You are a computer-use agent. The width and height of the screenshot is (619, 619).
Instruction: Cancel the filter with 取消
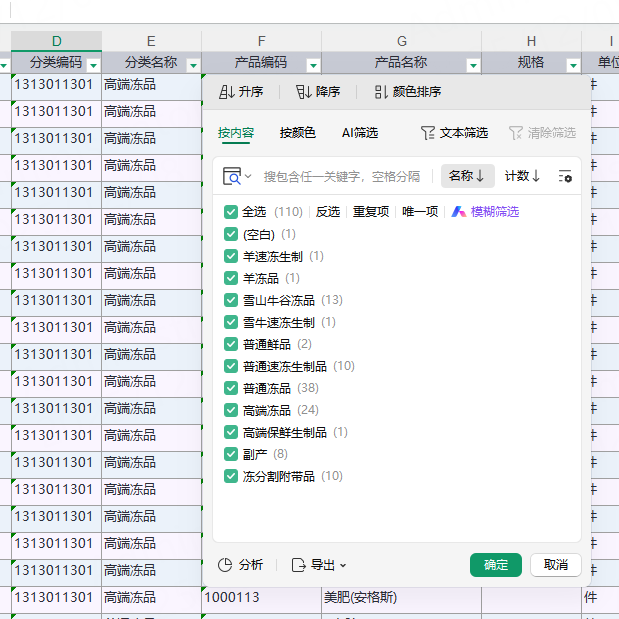(x=556, y=565)
